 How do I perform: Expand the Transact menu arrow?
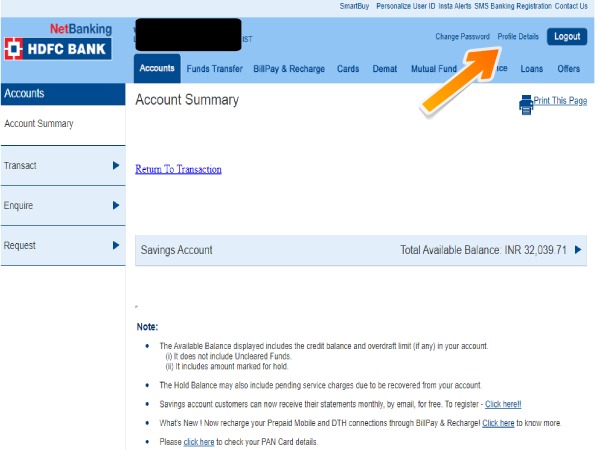coord(116,165)
